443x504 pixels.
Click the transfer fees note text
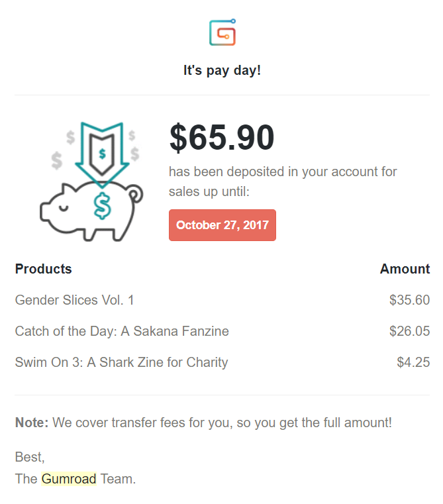coord(222,422)
